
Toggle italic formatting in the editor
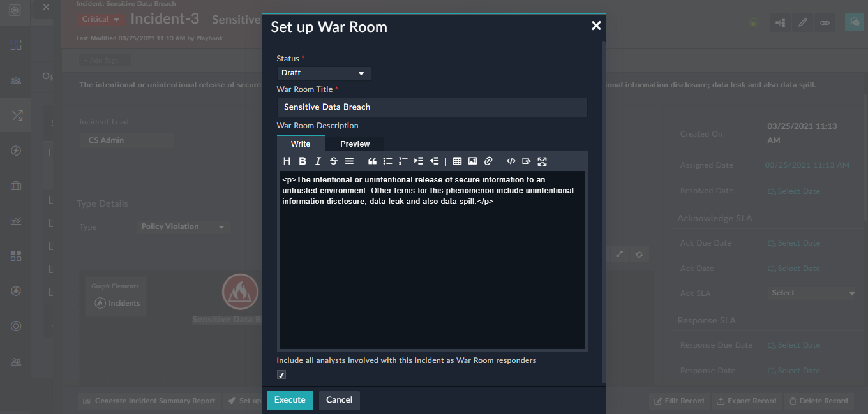pyautogui.click(x=317, y=161)
